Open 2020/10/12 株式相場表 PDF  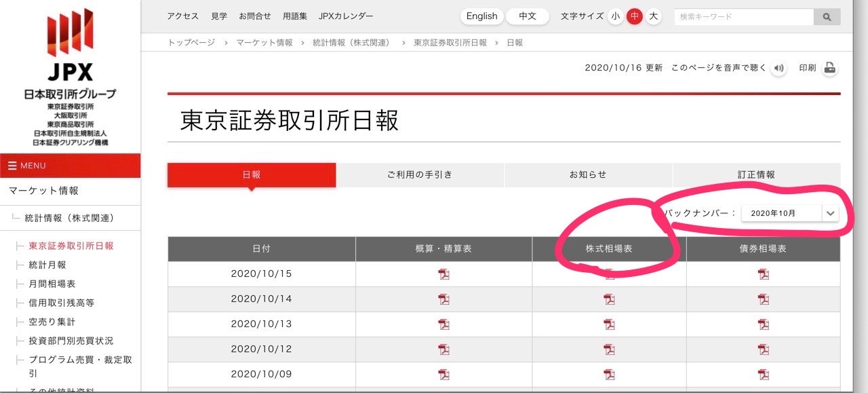pyautogui.click(x=609, y=350)
